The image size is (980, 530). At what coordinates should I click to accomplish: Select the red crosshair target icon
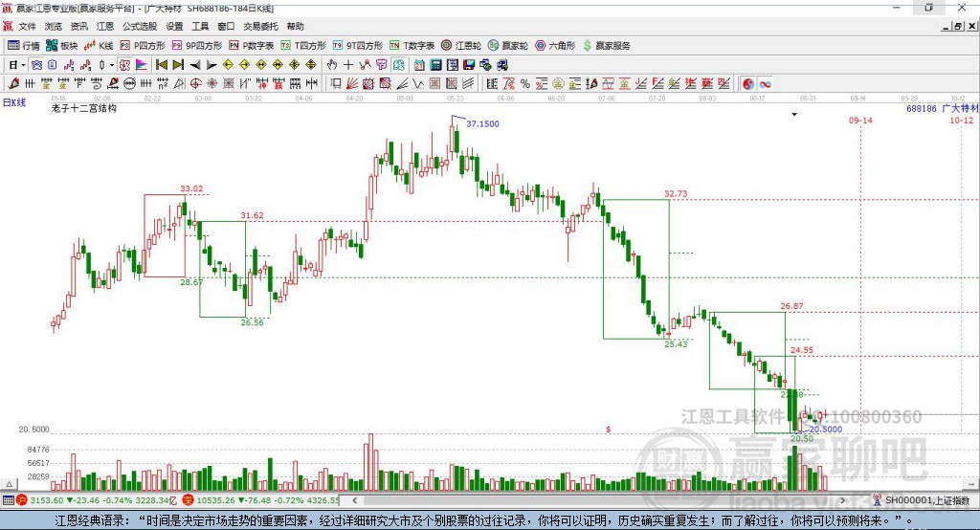[195, 84]
